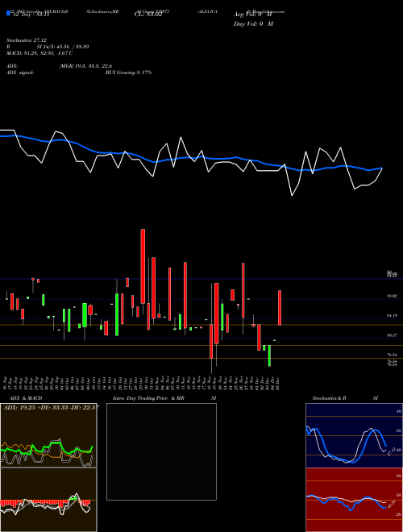This screenshot has height=532, width=403.
Task: Click the 80.37 price axis label
Action: click(x=393, y=335)
